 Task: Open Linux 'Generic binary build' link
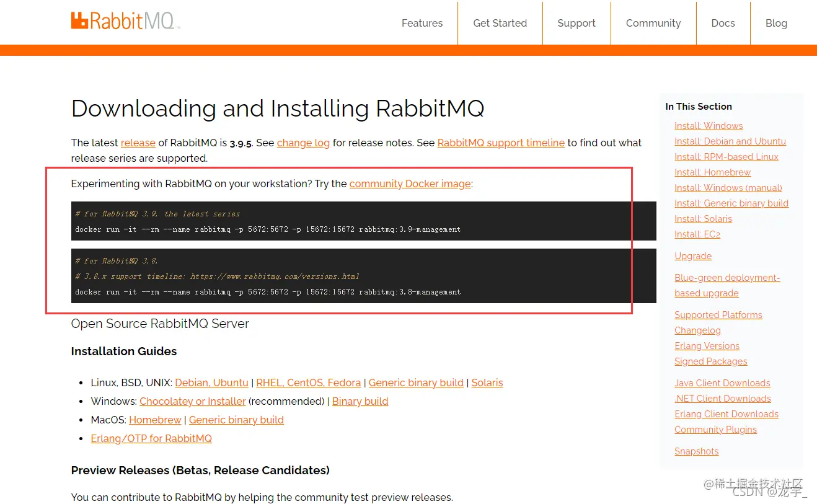416,382
